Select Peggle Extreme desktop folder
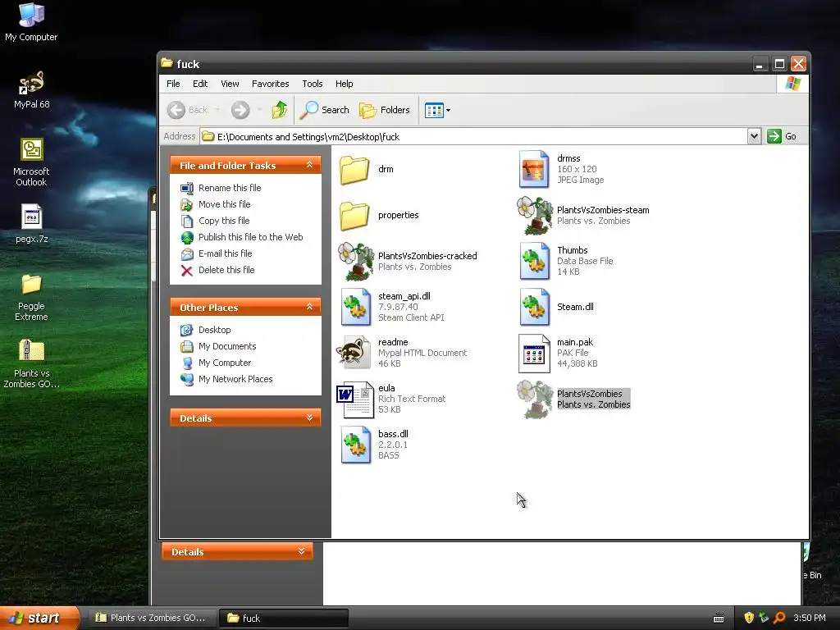 (x=31, y=297)
